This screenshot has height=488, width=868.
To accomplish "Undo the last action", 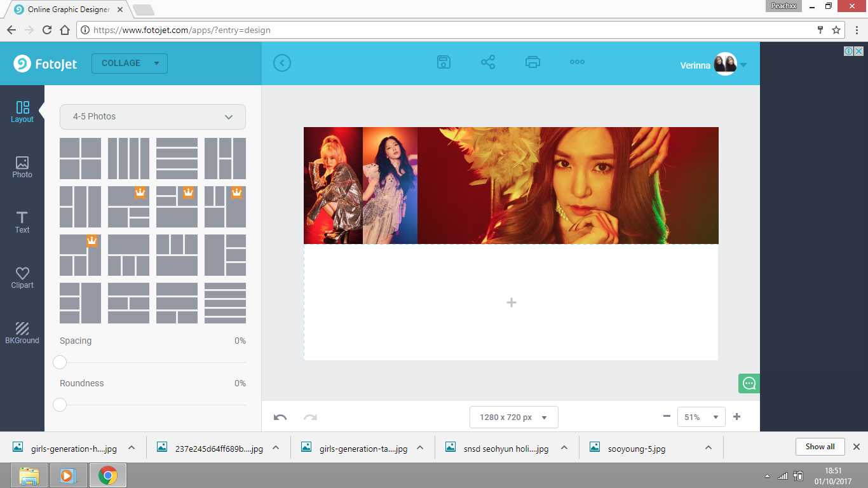I will pos(280,416).
